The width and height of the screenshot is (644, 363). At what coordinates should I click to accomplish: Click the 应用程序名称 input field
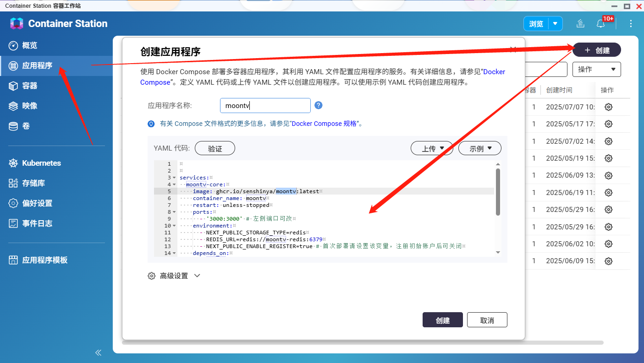pos(265,105)
